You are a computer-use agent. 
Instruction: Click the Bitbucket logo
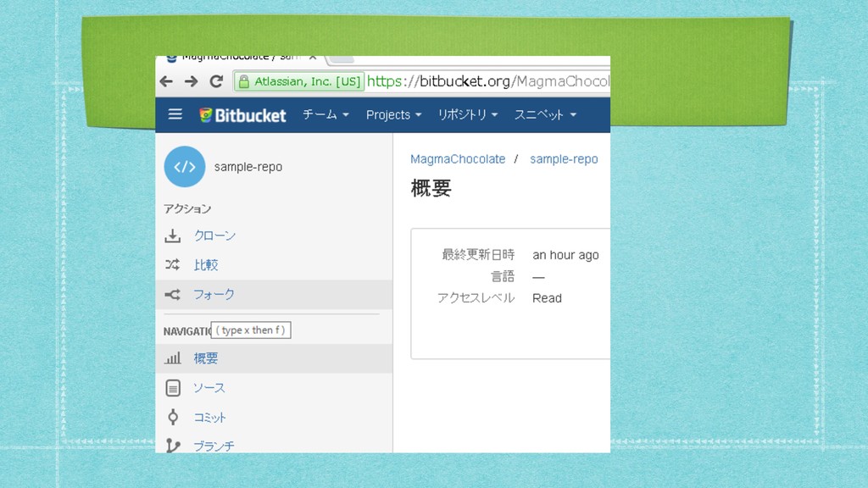242,115
